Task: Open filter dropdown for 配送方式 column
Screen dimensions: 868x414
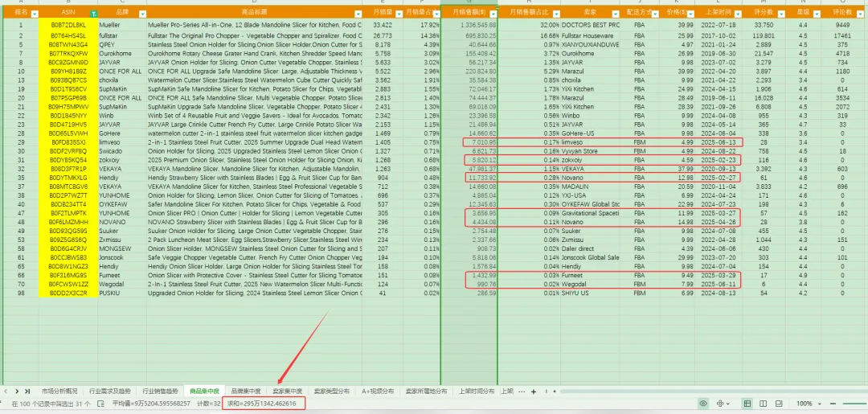Action: 655,14
